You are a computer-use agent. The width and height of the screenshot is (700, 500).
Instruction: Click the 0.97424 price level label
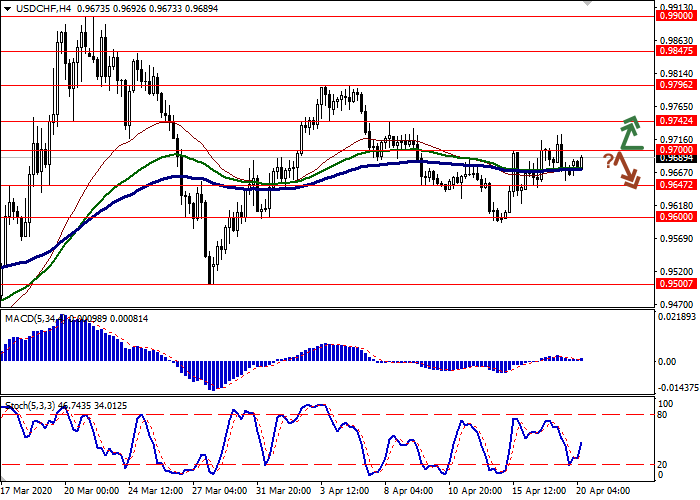[x=670, y=120]
